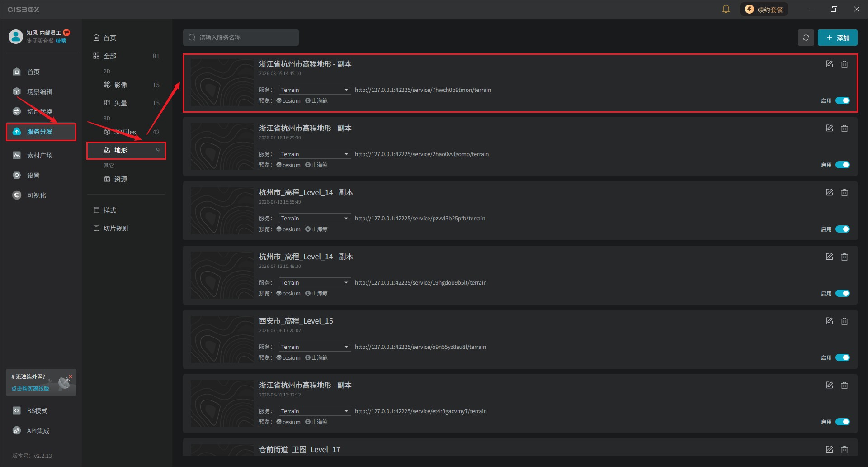Viewport: 868px width, 467px height.
Task: Click the 点击购买离线版 link
Action: click(x=30, y=388)
